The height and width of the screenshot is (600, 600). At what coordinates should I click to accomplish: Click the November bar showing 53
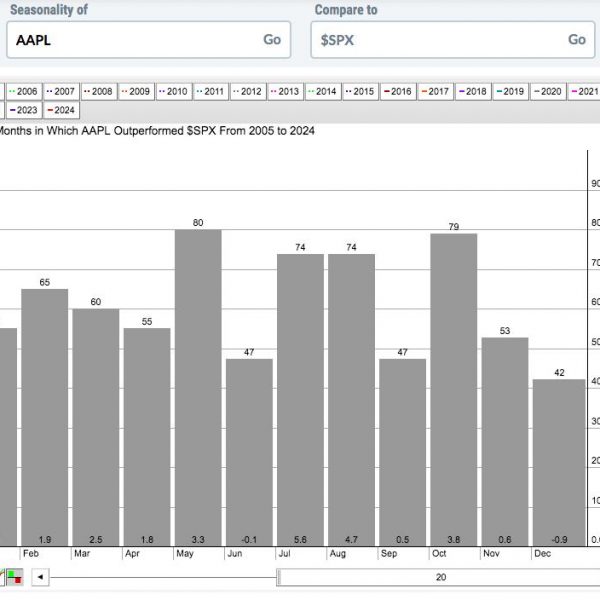(x=505, y=442)
